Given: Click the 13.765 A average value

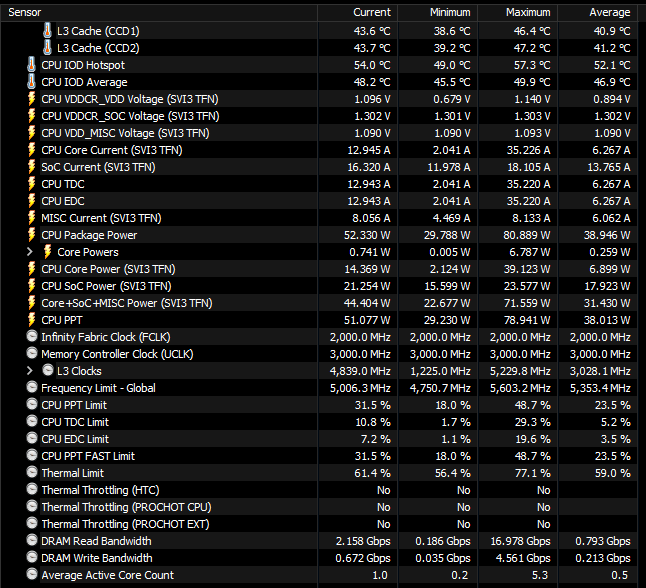Looking at the screenshot, I should (x=609, y=167).
